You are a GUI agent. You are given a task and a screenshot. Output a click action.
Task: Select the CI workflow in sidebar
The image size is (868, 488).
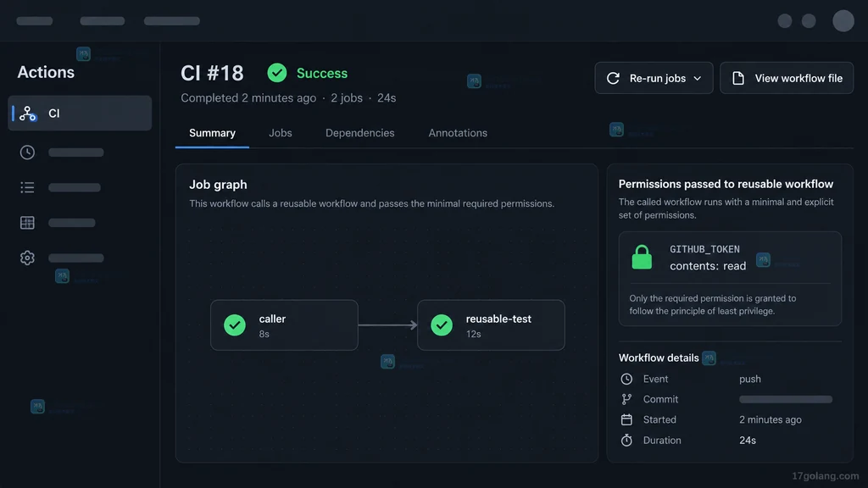click(80, 113)
